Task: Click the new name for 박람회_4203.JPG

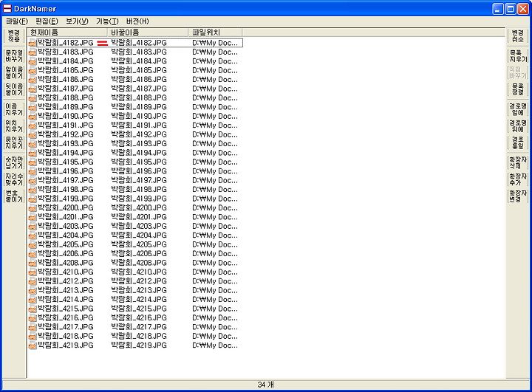Action: click(x=139, y=226)
